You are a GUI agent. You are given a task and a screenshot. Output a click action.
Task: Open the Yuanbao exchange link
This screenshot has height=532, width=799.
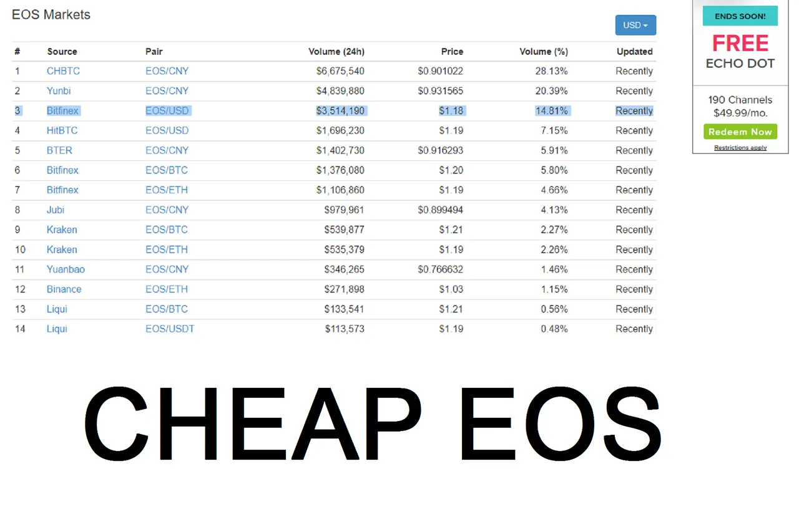tap(66, 270)
